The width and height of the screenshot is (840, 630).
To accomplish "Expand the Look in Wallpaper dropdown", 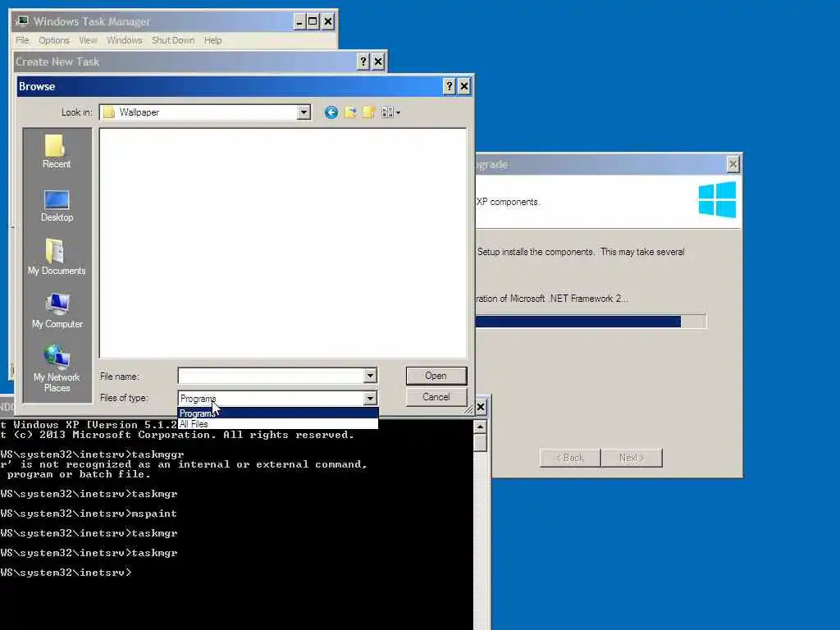I will coord(304,112).
